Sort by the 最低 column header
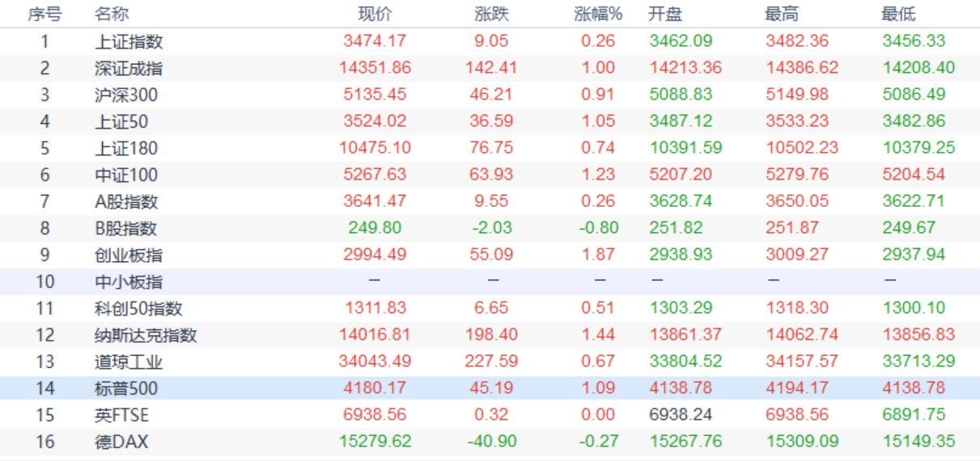The image size is (980, 461). point(898,15)
